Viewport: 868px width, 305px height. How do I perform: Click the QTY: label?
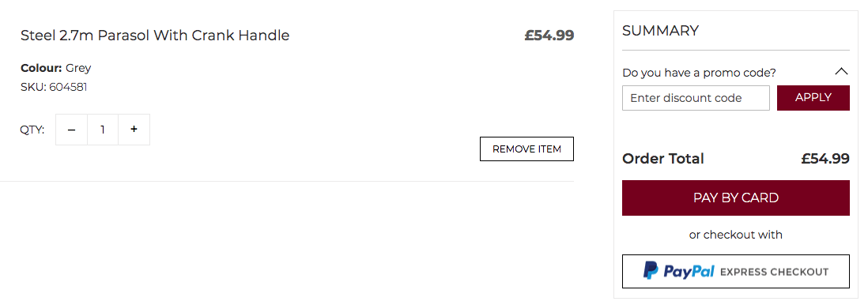click(x=32, y=130)
